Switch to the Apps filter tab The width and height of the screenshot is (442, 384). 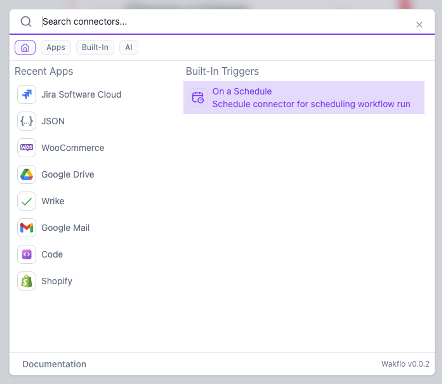point(56,47)
